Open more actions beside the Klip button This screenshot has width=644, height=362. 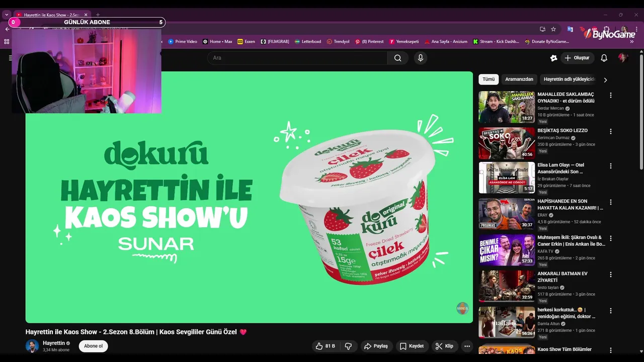[467, 346]
